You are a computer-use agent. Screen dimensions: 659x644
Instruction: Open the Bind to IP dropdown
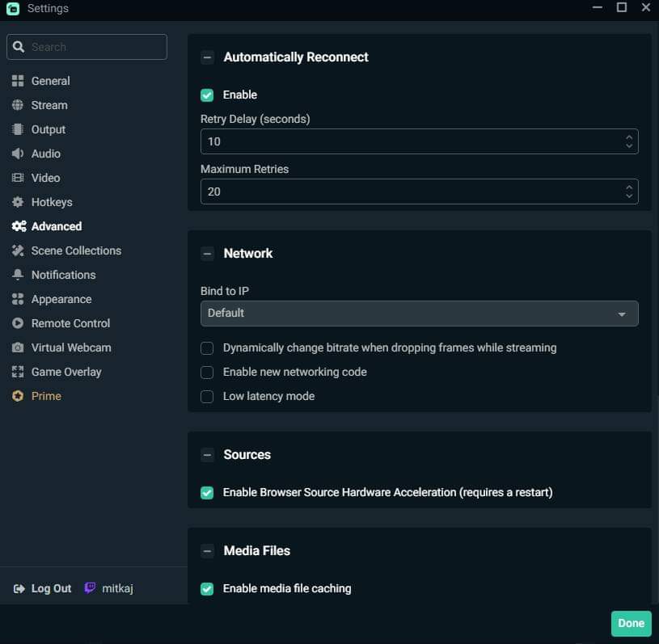[x=419, y=314]
